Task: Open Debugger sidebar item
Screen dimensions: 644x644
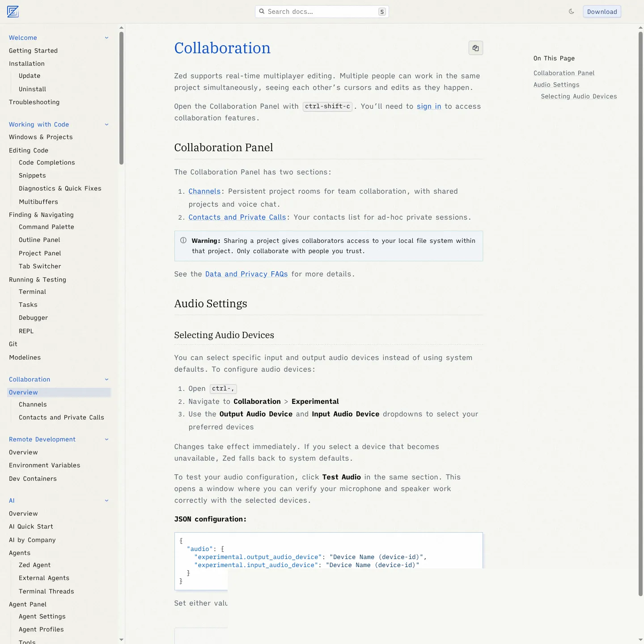Action: (x=33, y=318)
